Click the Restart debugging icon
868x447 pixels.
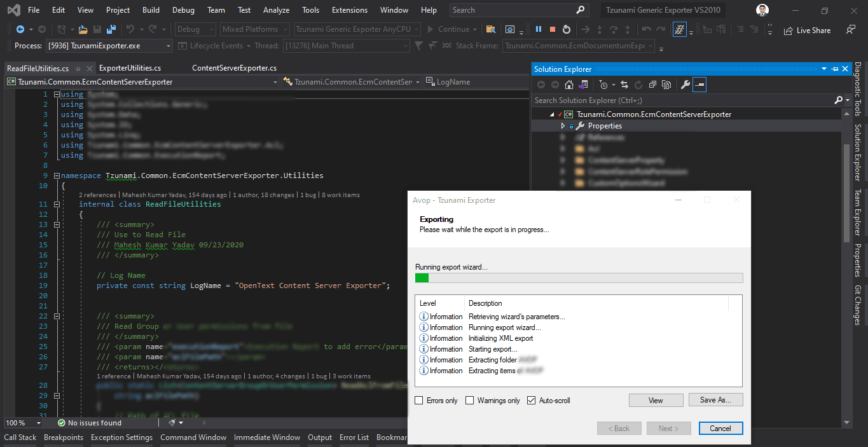pos(566,29)
